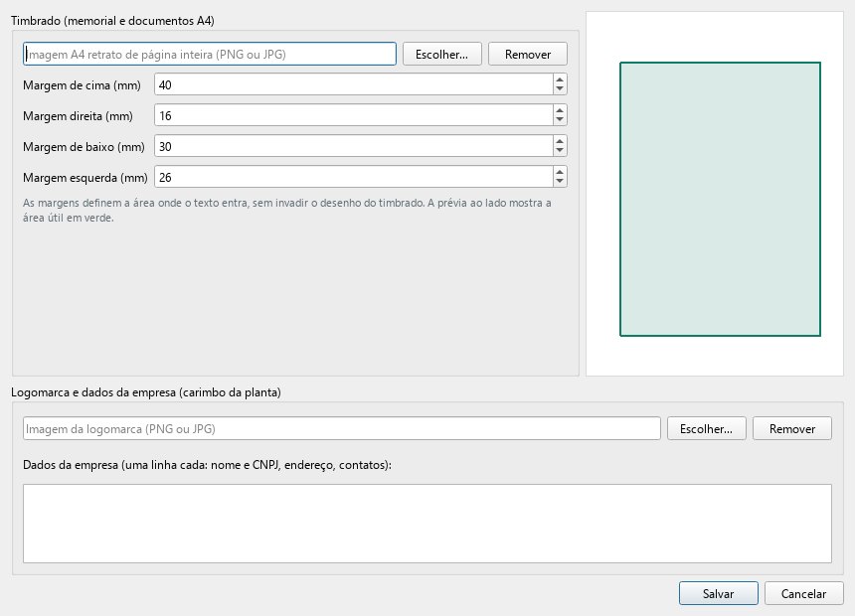Click the margins help text paragraph
The image size is (855, 616).
[x=287, y=210]
